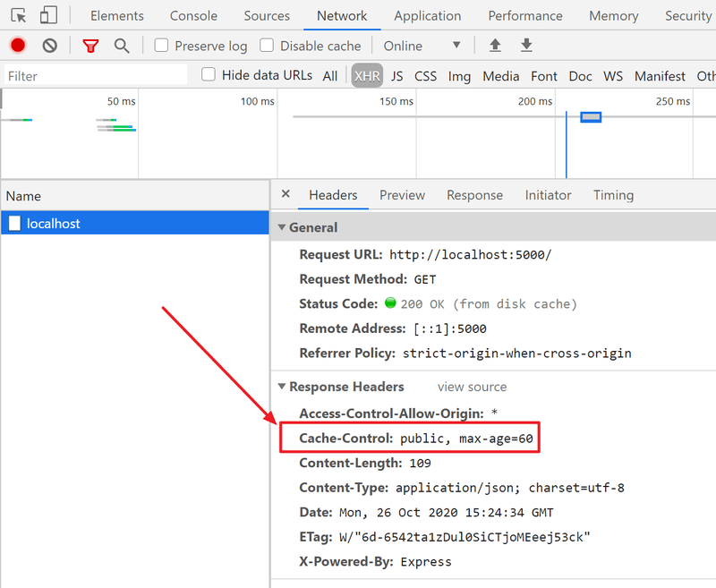
Task: Switch to the Console panel
Action: [193, 15]
